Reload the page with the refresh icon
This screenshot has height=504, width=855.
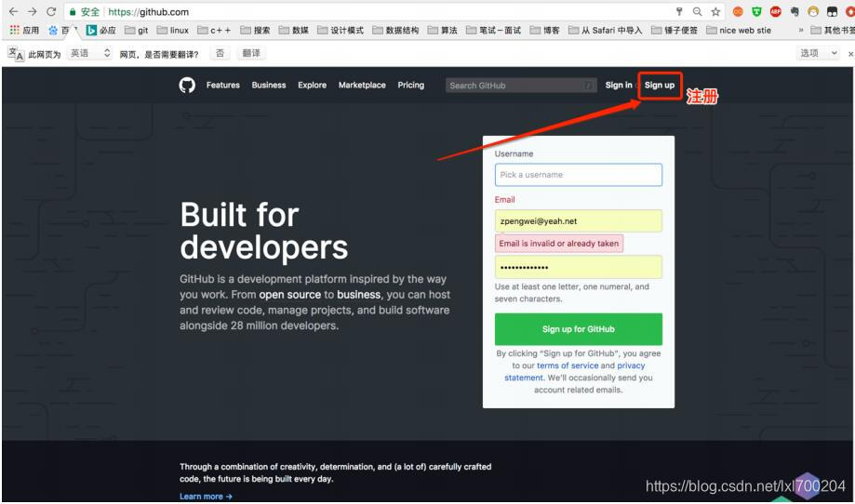pyautogui.click(x=51, y=11)
